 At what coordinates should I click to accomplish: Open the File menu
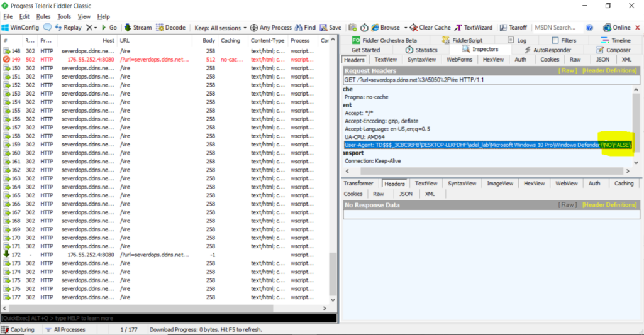(x=8, y=16)
